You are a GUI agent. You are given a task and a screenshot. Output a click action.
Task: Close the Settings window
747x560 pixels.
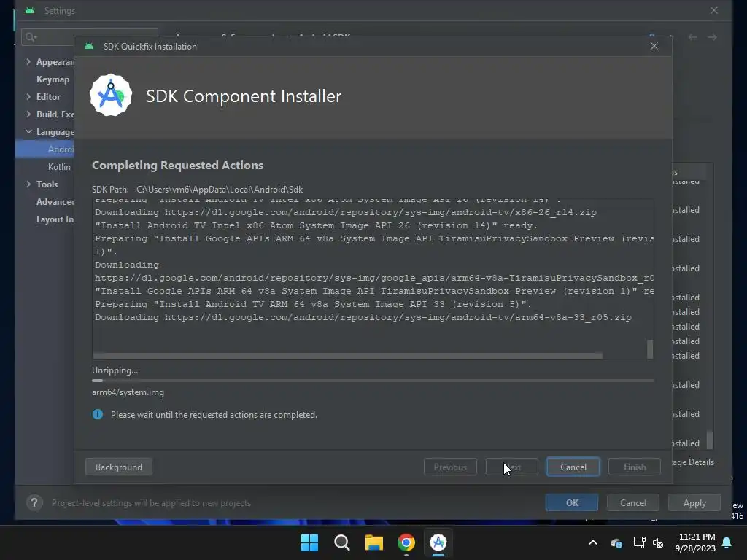click(713, 10)
